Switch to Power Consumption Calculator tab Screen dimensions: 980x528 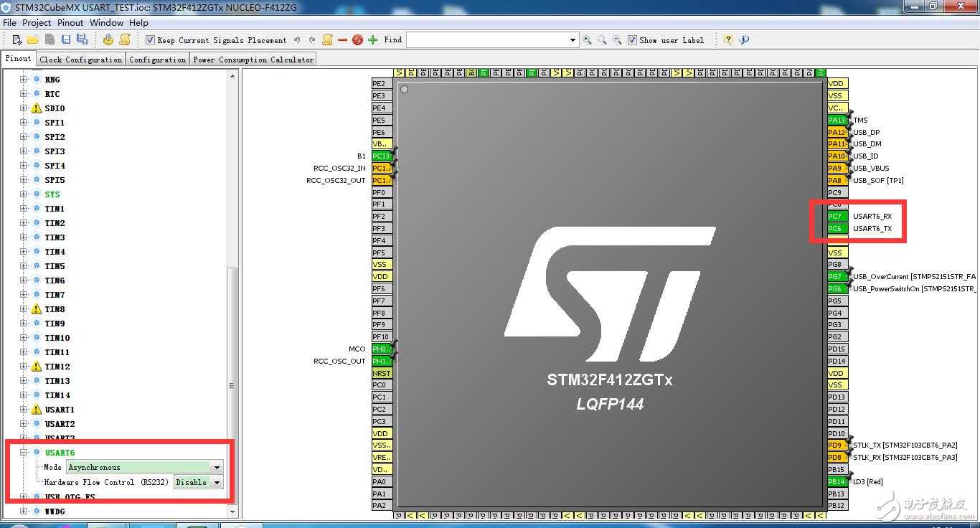[x=253, y=60]
